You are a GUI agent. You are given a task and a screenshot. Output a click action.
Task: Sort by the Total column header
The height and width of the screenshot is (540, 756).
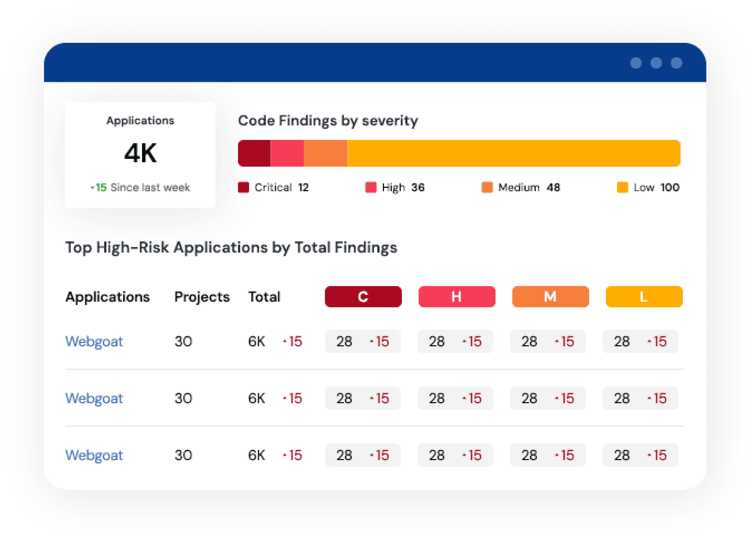click(x=264, y=297)
